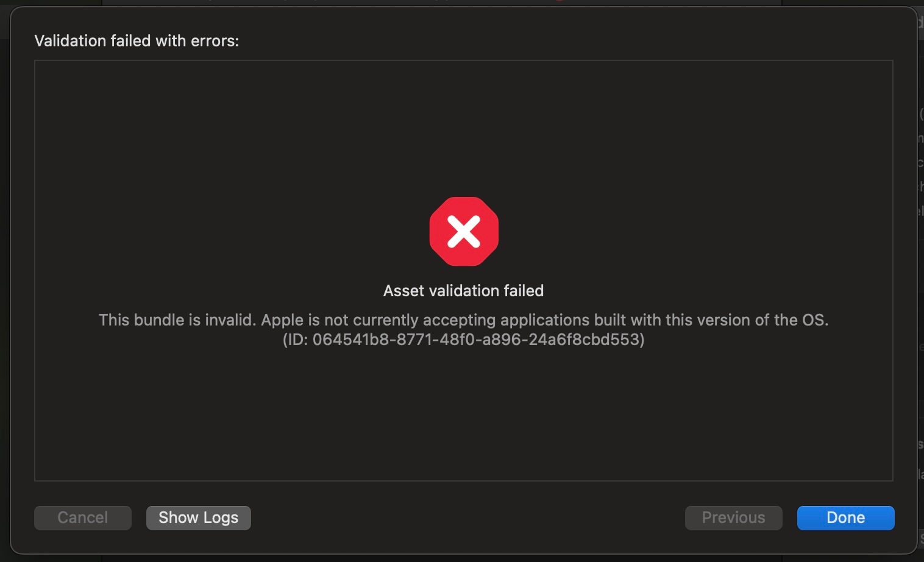The image size is (924, 562).
Task: Click the Cancel button
Action: 83,518
